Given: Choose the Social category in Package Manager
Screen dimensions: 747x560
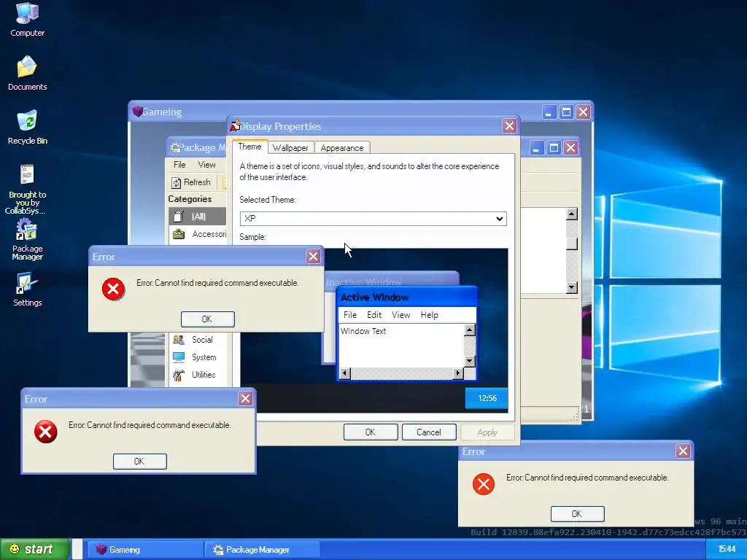Looking at the screenshot, I should tap(202, 340).
